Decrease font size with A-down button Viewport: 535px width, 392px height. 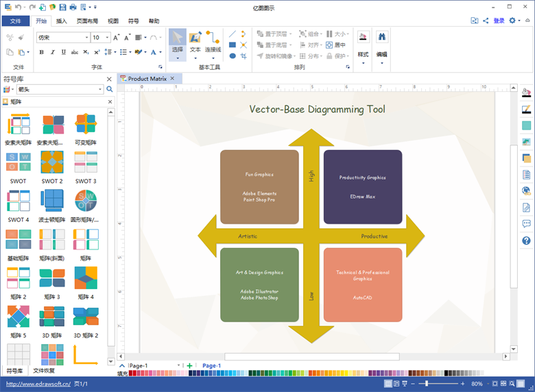[x=128, y=38]
